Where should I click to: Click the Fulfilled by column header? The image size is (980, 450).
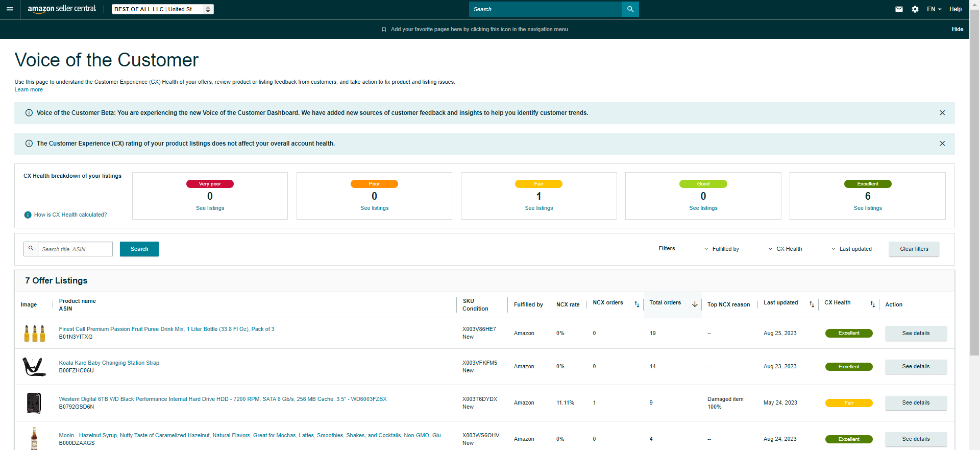tap(528, 305)
